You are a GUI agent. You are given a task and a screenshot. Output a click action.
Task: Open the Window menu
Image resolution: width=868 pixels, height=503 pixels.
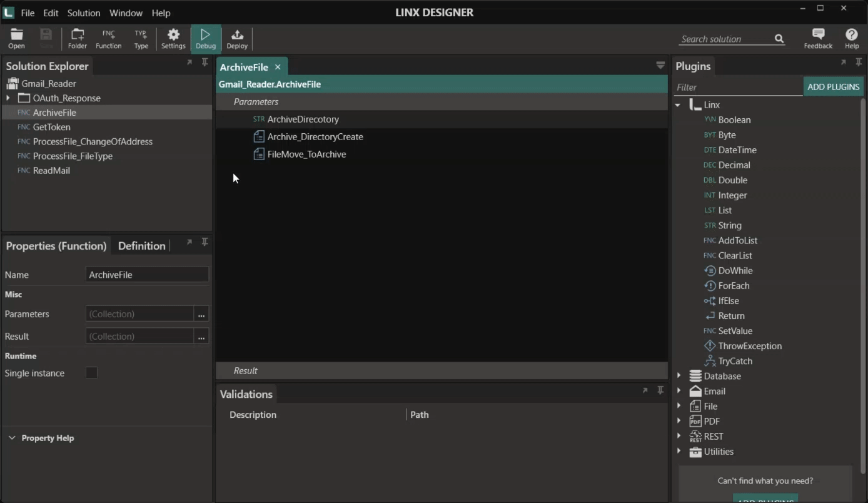tap(126, 13)
